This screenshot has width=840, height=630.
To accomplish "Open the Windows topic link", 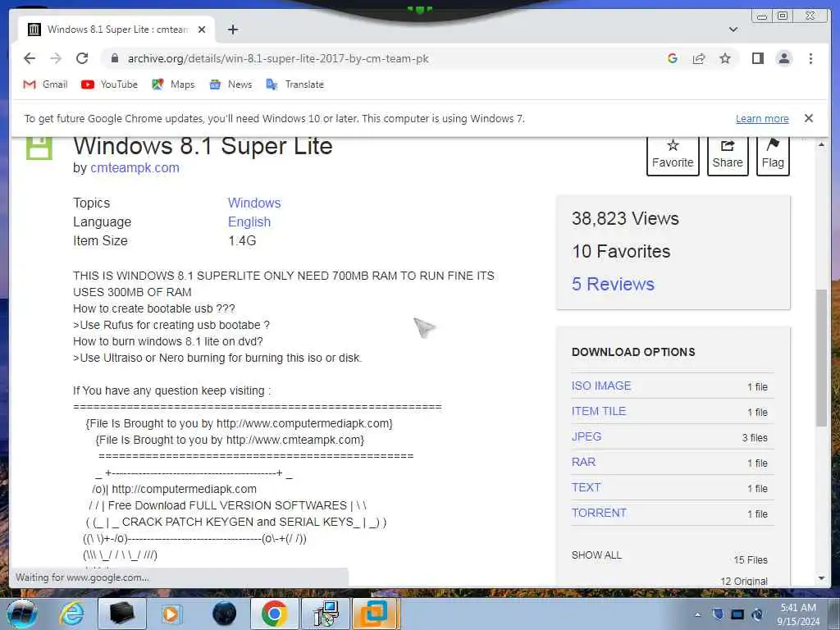I will [x=254, y=203].
